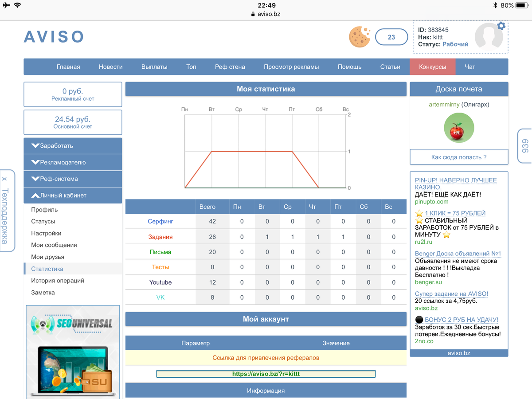Screen dimensions: 532x399
Task: Open Мои друзья in sidebar
Action: pos(48,257)
